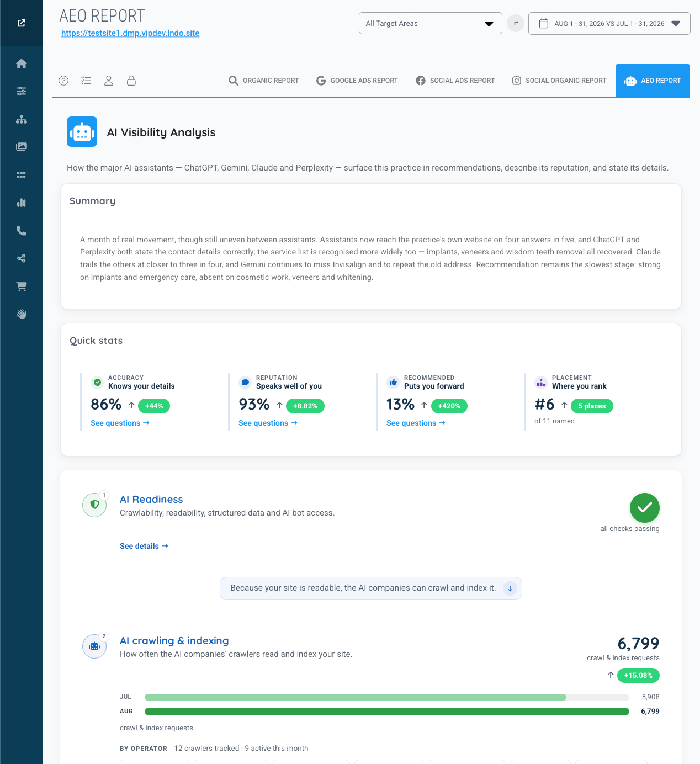This screenshot has height=764, width=700.
Task: Select the AEO Report tab
Action: coord(653,81)
